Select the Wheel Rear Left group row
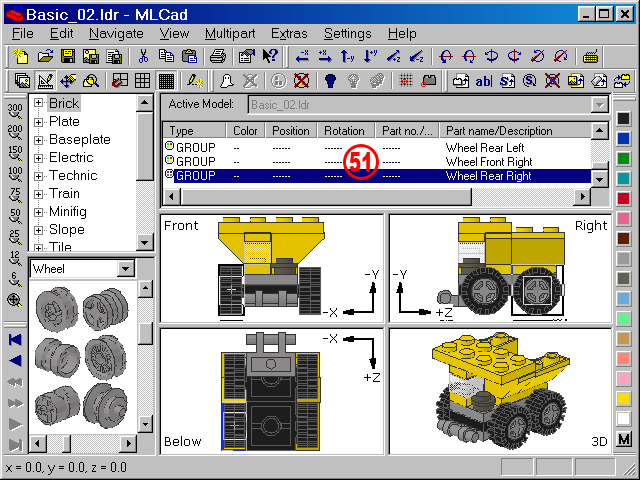 click(x=377, y=147)
